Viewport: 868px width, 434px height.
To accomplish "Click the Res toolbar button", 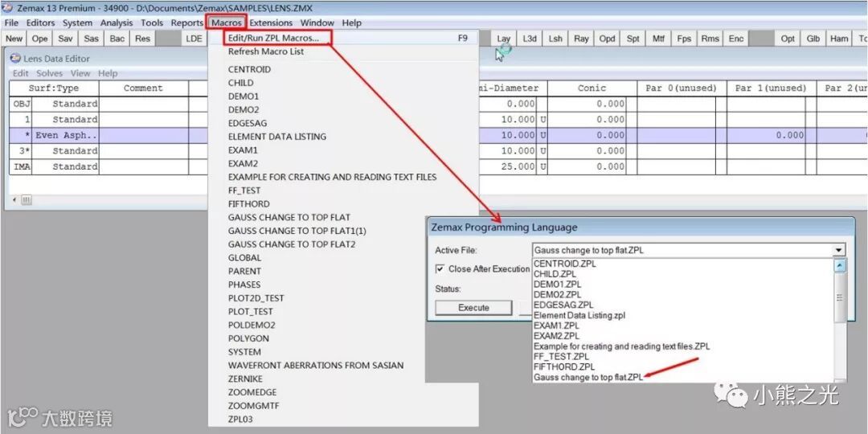I will 142,39.
